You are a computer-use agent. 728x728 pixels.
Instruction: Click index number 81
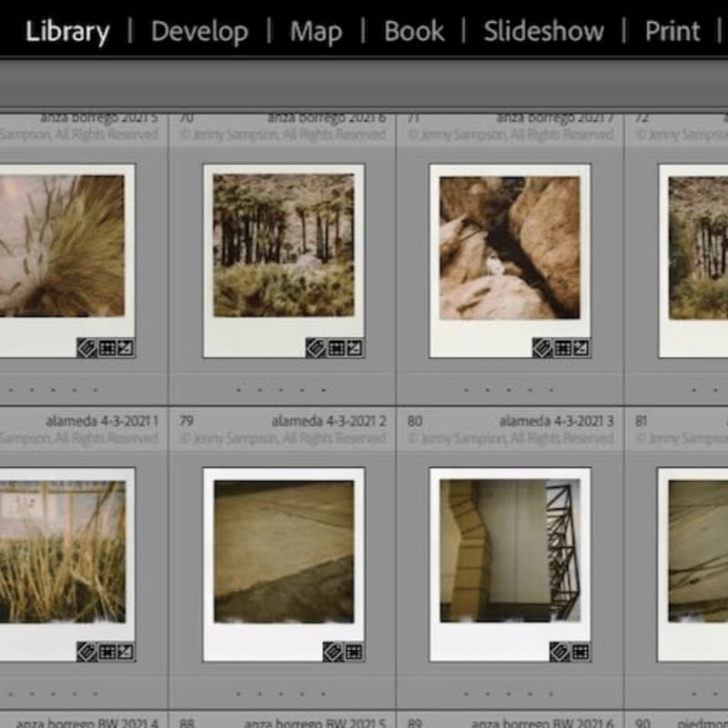point(642,421)
